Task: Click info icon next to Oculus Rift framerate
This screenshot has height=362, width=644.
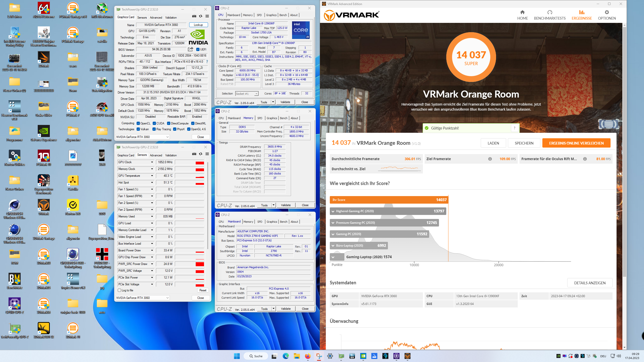Action: (585, 159)
